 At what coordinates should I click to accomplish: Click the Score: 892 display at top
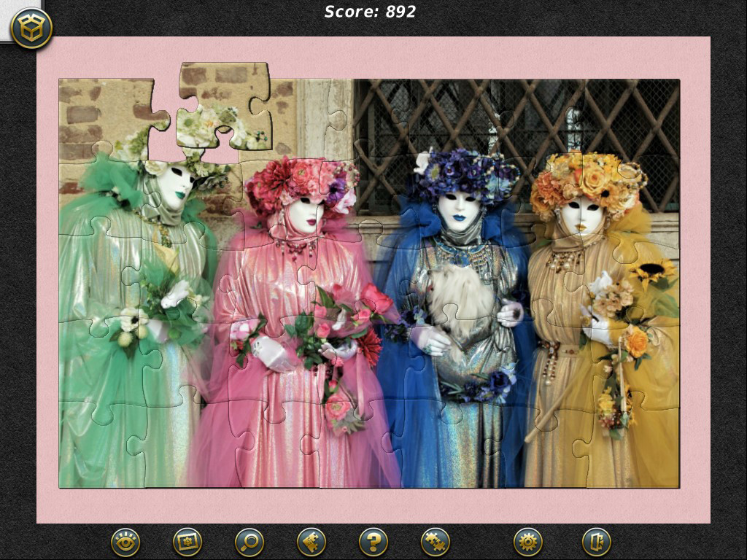point(369,12)
